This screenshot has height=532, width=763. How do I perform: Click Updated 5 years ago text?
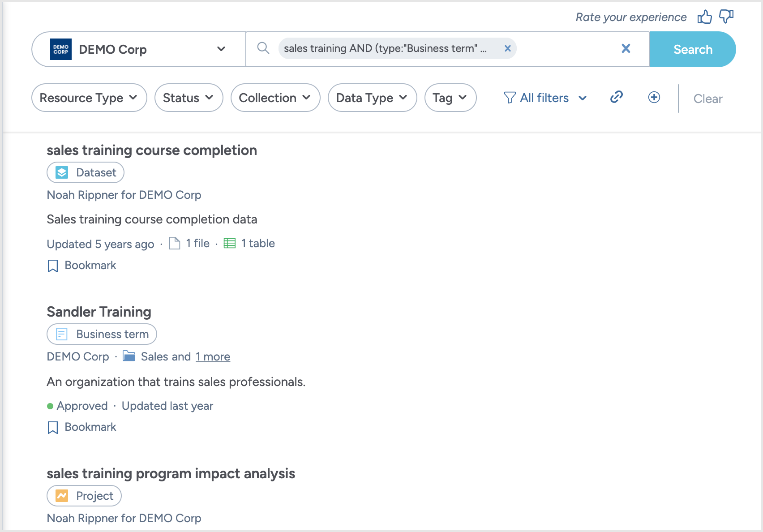tap(100, 244)
